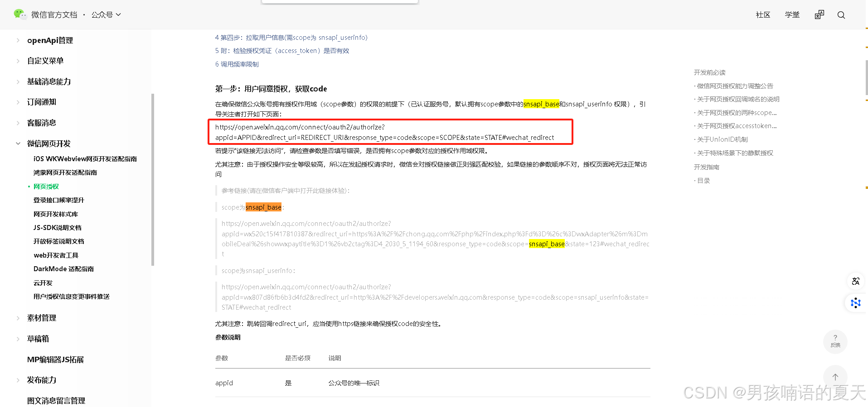Click the authorize URL template text

tap(384, 132)
